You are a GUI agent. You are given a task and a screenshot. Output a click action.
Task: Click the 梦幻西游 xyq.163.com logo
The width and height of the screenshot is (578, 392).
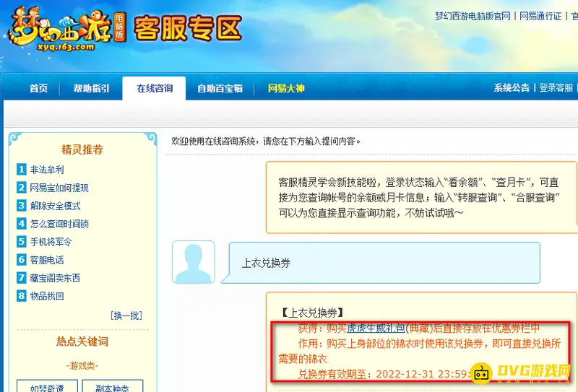click(x=67, y=29)
